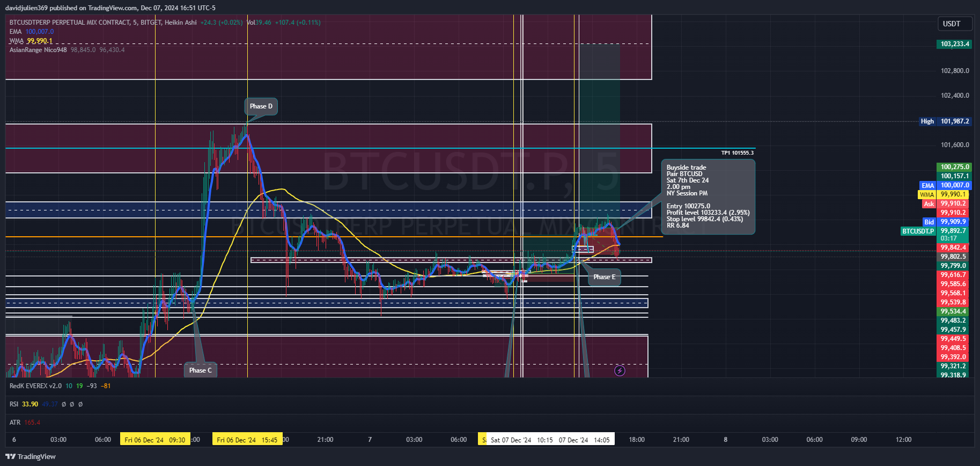Click the davidjulien369 published header text
Screen dimensions: 980x466
pos(110,8)
